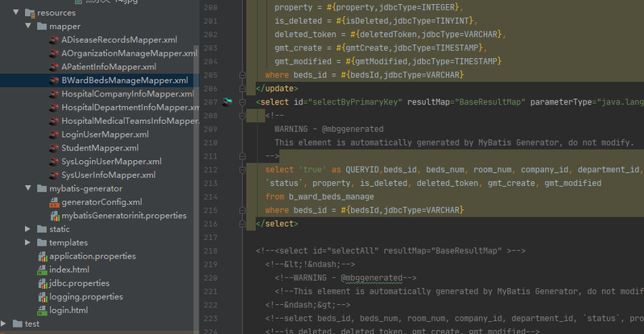The height and width of the screenshot is (334, 644).
Task: Toggle code fold marker on line 216
Action: tap(242, 224)
